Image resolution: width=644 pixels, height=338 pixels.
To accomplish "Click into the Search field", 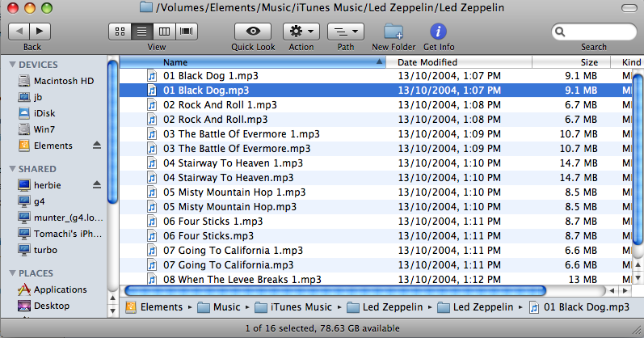I will (594, 32).
